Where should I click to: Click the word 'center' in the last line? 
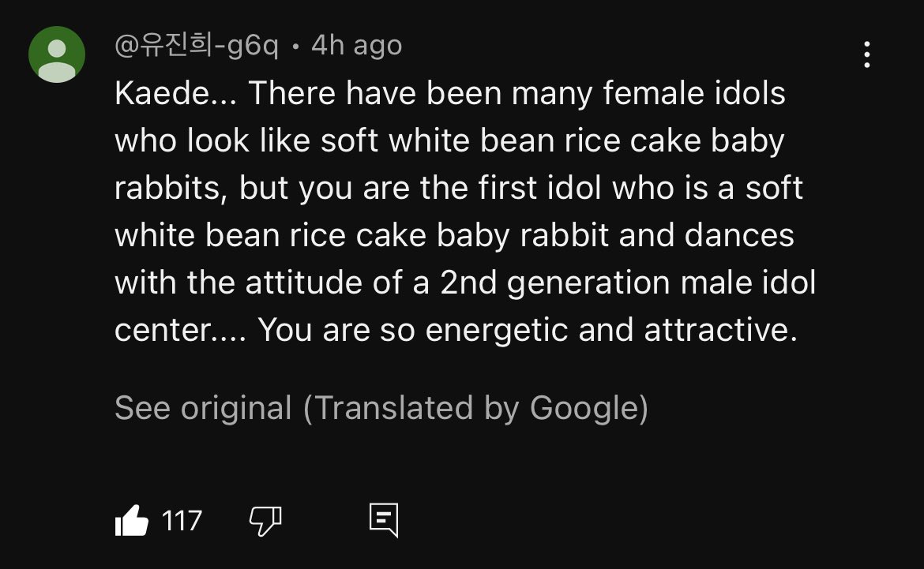(162, 330)
